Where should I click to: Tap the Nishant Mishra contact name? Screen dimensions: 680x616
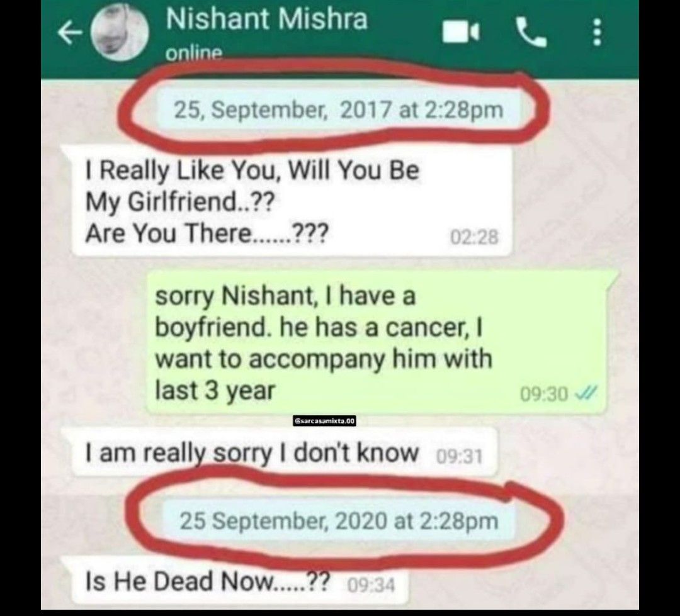pyautogui.click(x=267, y=19)
